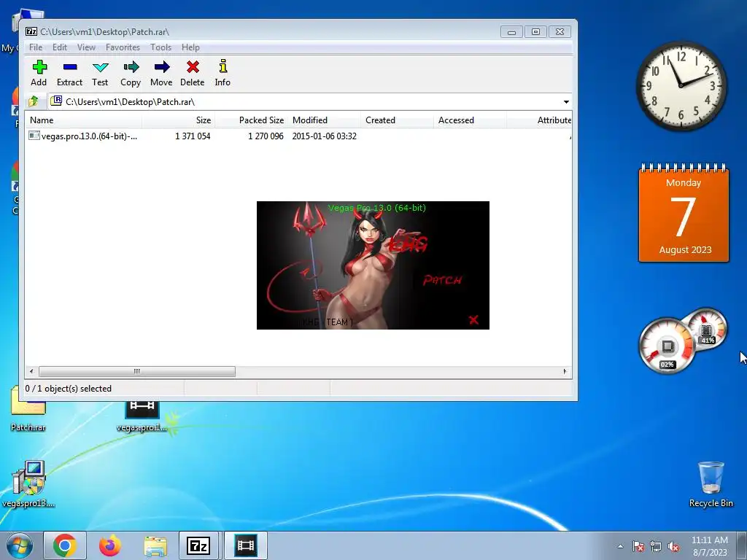The width and height of the screenshot is (747, 560).
Task: Launch Chrome from the taskbar
Action: tap(65, 545)
